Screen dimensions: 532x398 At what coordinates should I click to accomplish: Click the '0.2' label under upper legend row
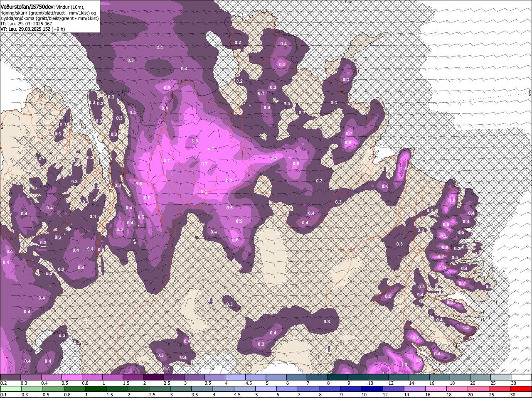coord(3,383)
